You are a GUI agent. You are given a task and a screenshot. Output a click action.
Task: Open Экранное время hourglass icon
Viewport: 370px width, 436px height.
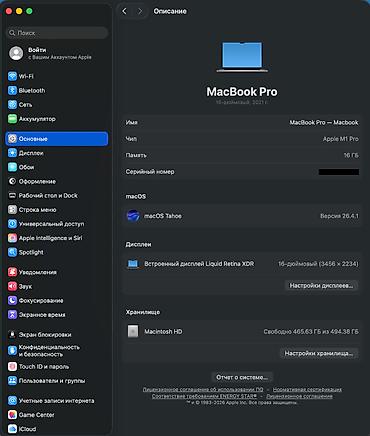(12, 315)
